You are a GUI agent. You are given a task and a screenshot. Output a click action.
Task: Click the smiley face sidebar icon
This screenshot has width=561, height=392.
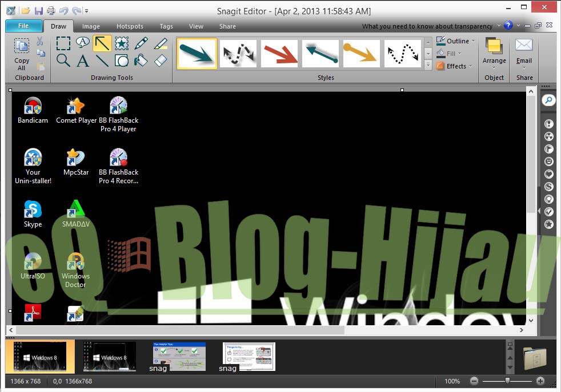[x=549, y=161]
